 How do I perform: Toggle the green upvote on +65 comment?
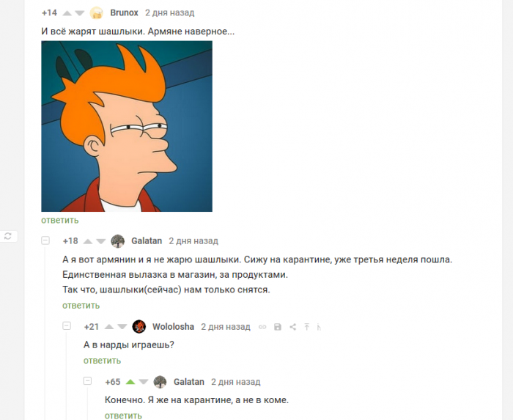click(x=130, y=382)
